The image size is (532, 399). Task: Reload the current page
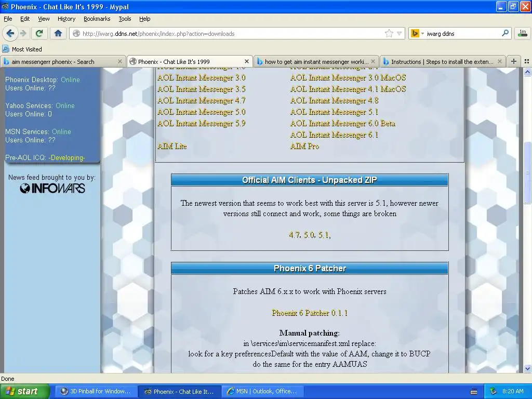point(39,33)
